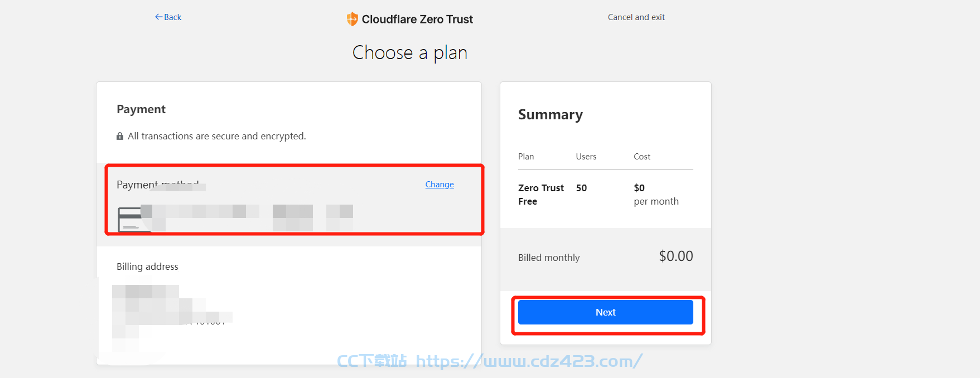This screenshot has height=378, width=980.
Task: Click the Cloudflare shield logo icon
Action: [x=352, y=19]
